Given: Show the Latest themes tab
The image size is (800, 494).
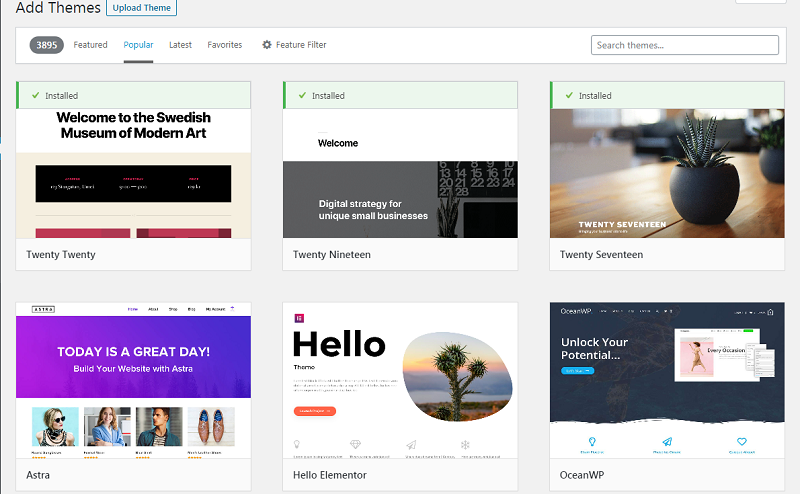Looking at the screenshot, I should (180, 45).
